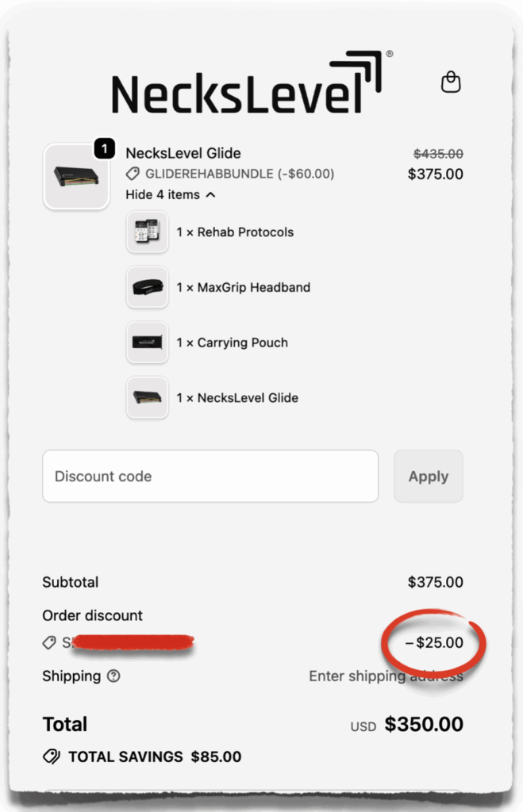
Task: Click the bundled NecksLevel Glide thumbnail
Action: (x=147, y=397)
